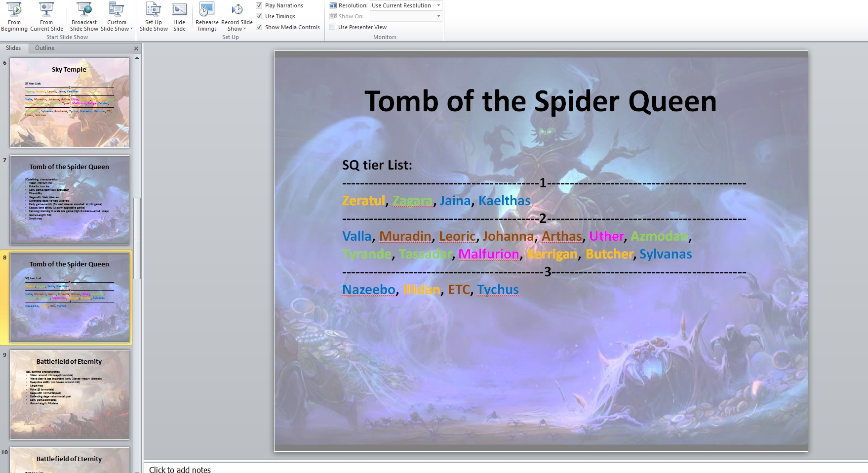Select slide 9 Battlefield of Eternity thumbnail
868x473 pixels.
[x=70, y=395]
